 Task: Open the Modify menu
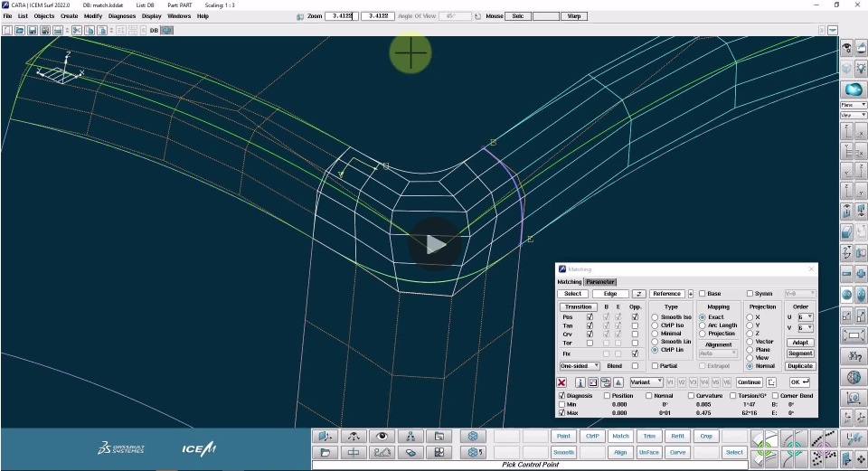[x=93, y=16]
